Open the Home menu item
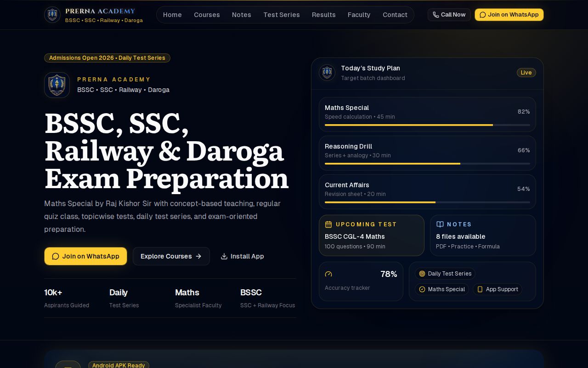The image size is (588, 368). click(172, 15)
